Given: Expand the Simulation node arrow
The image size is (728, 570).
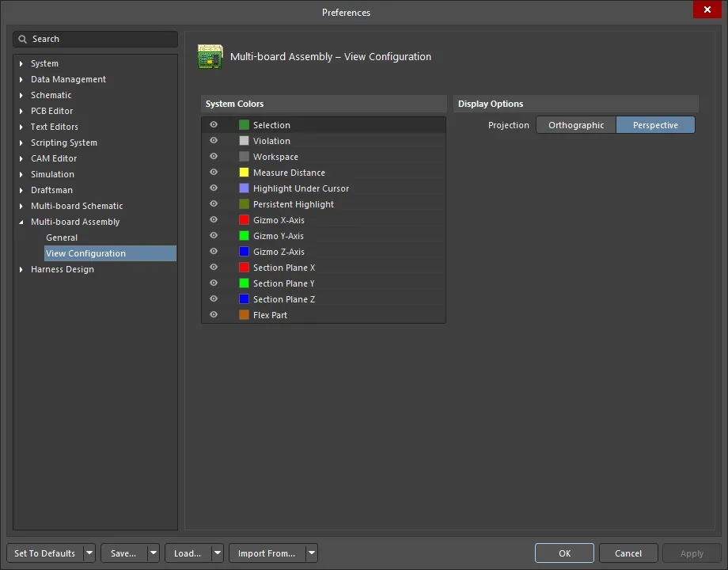Looking at the screenshot, I should pos(21,174).
